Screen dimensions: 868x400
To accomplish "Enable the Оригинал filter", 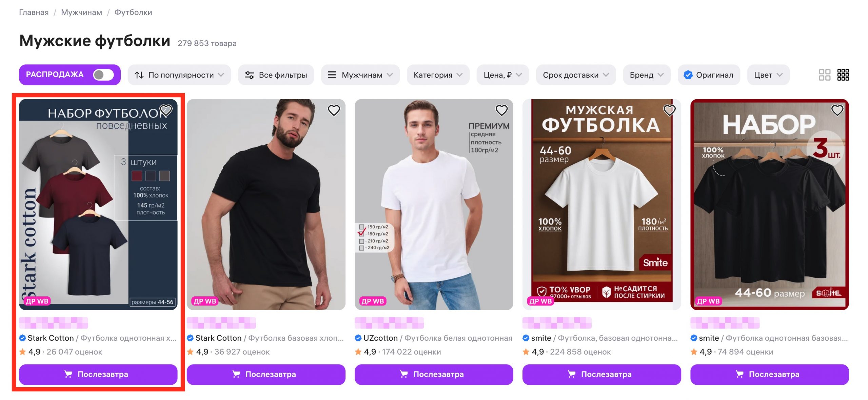I will [x=709, y=75].
